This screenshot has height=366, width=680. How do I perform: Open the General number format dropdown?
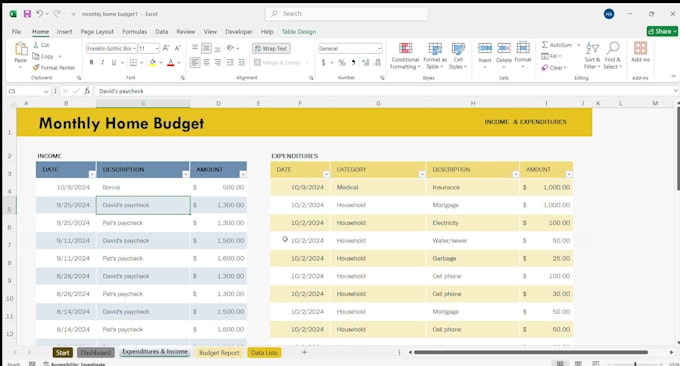coord(379,49)
